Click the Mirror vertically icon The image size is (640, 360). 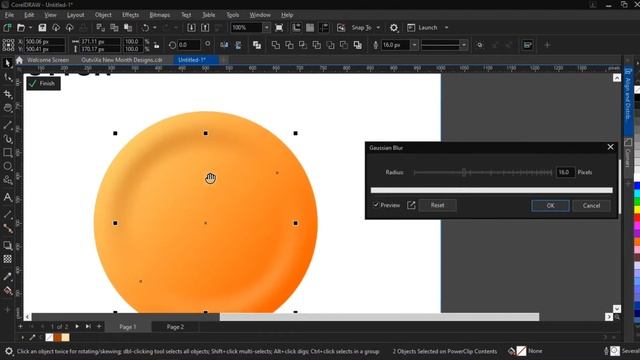point(238,45)
